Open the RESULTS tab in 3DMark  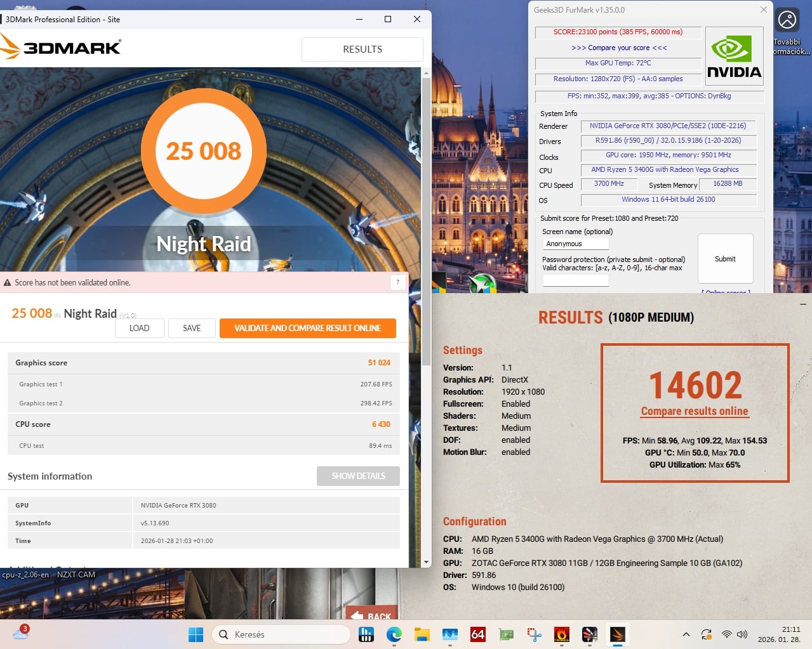pos(363,49)
